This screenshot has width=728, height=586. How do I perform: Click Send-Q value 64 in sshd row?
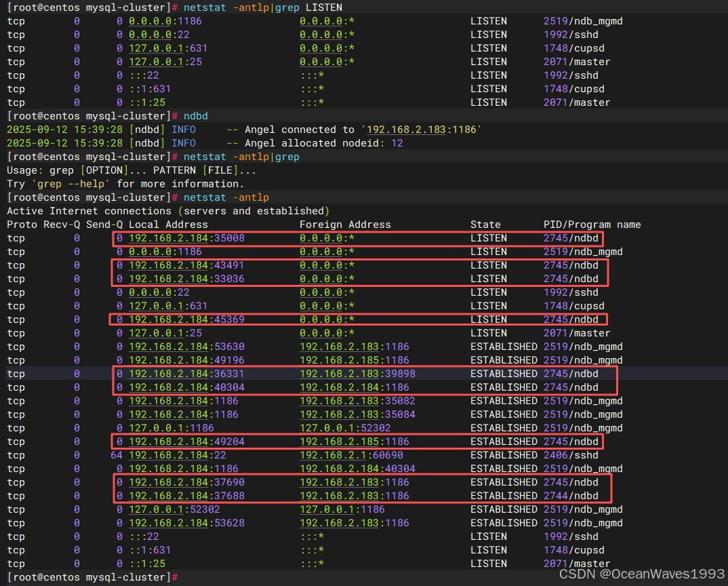[117, 455]
